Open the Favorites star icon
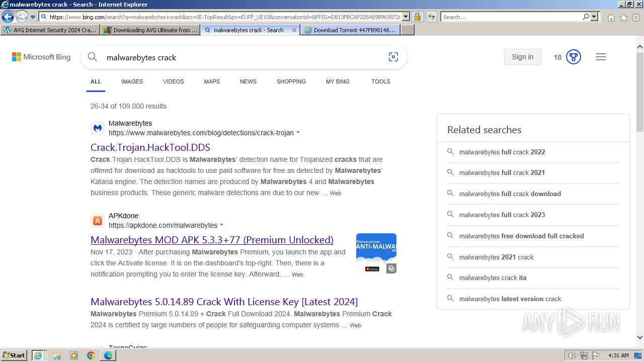The width and height of the screenshot is (644, 362). coord(623,18)
